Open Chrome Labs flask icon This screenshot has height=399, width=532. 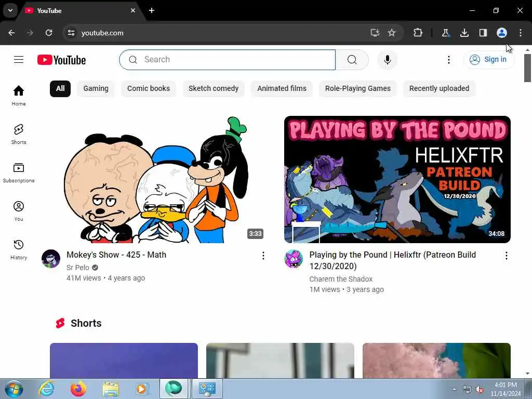(445, 33)
